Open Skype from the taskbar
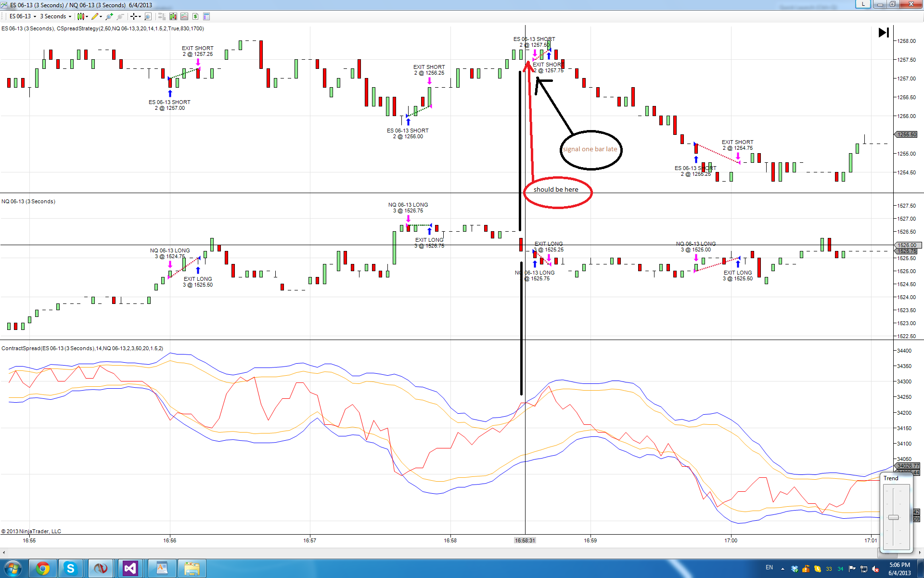924x578 pixels. tap(71, 568)
